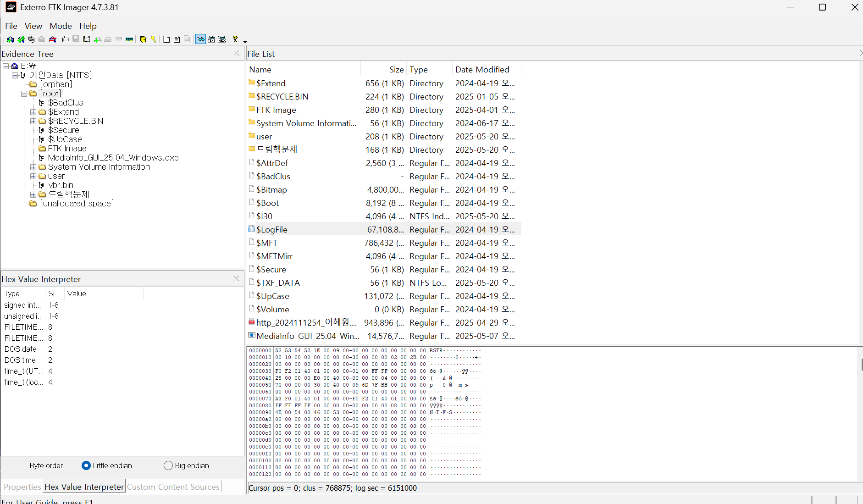Select $BadClus in Evidence Tree
This screenshot has width=863, height=504.
(x=66, y=103)
